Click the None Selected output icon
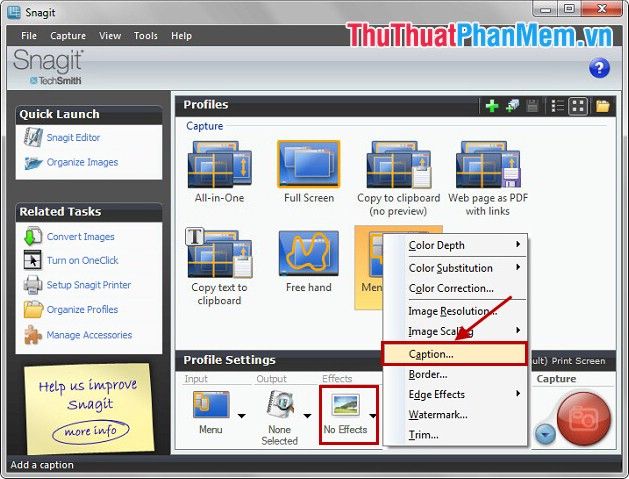 point(280,404)
